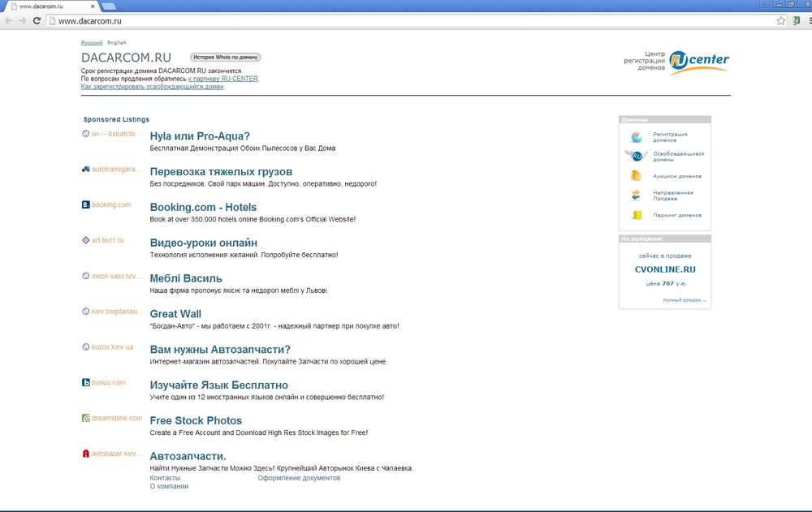Click the RU-center logo

(x=699, y=62)
